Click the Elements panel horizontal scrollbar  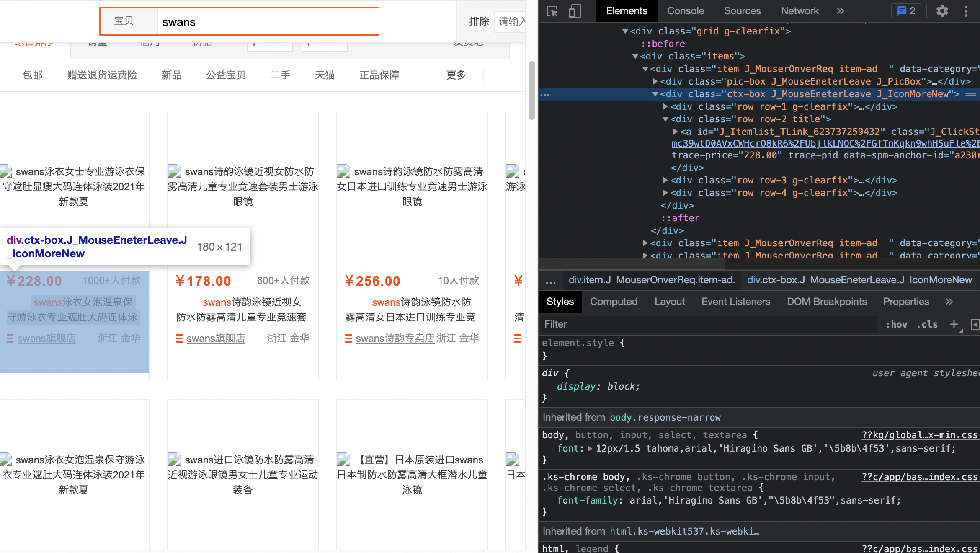pyautogui.click(x=632, y=264)
